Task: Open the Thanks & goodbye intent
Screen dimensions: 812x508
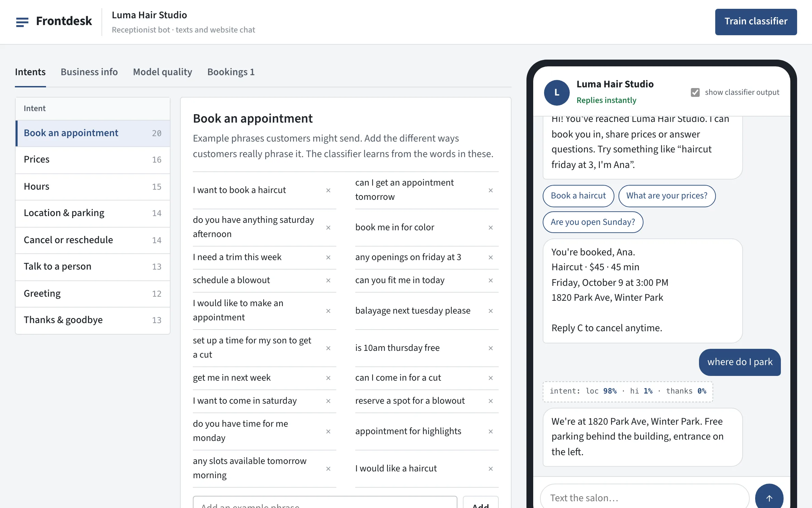Action: (93, 320)
